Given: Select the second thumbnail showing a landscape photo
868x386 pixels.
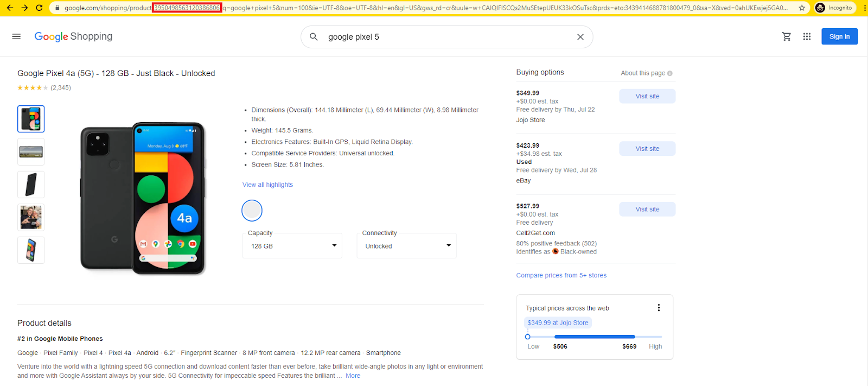Looking at the screenshot, I should 31,151.
